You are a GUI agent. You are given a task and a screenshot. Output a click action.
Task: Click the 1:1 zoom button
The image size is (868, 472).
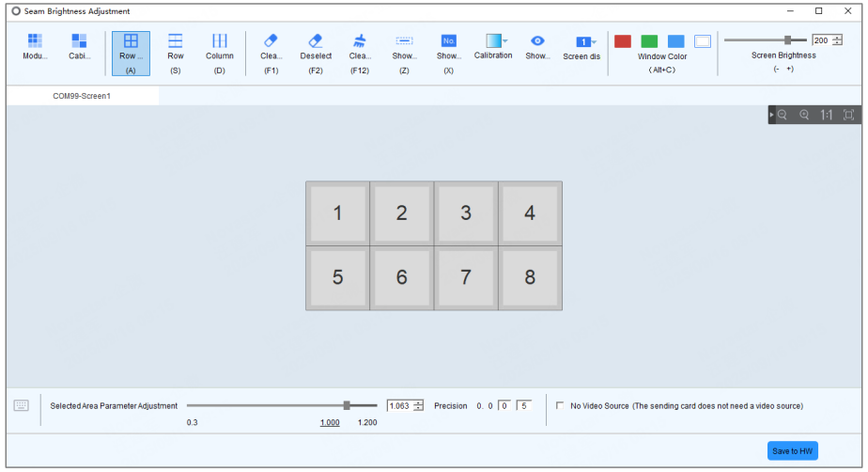click(x=827, y=115)
